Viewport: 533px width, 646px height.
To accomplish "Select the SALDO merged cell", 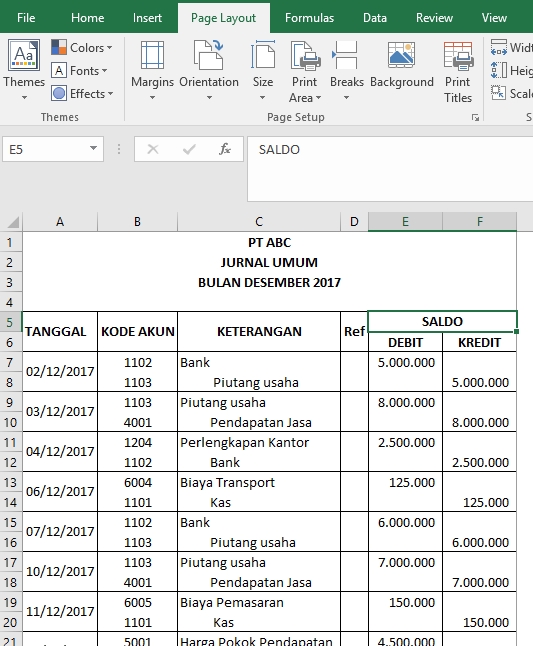I will point(442,322).
